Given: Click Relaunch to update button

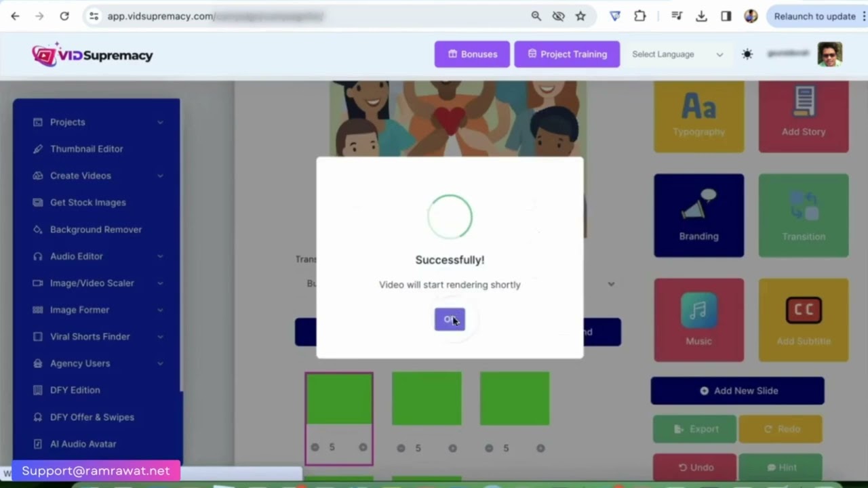Looking at the screenshot, I should [x=814, y=16].
